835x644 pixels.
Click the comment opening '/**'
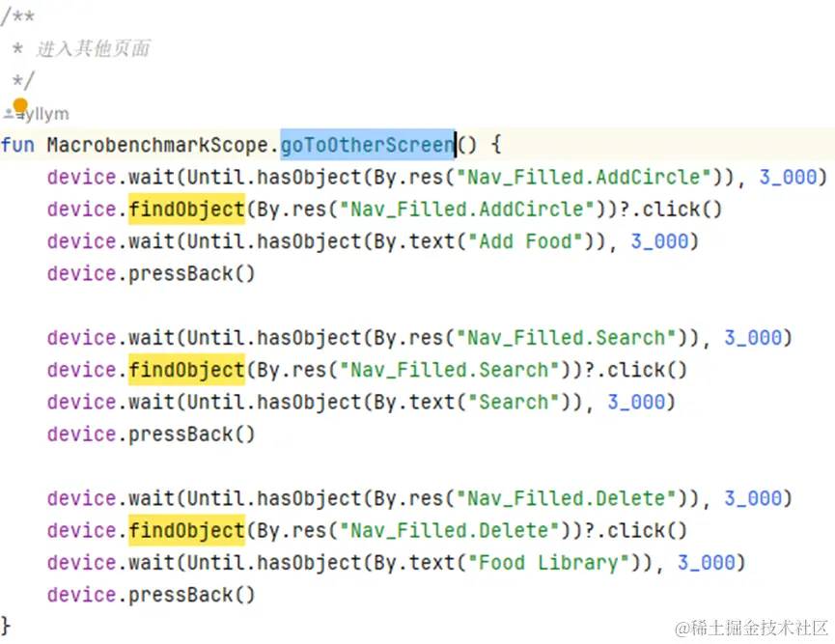point(17,16)
